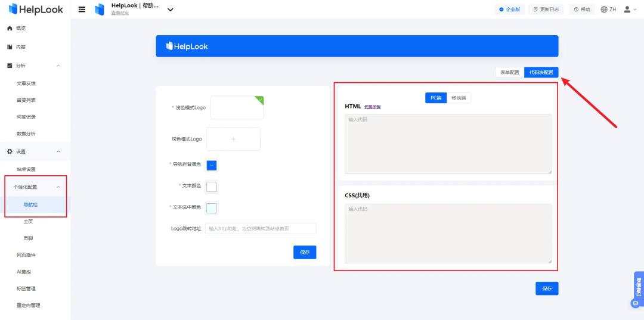Viewport: 644px width, 320px height.
Task: Open the 代码示例 link
Action: (x=372, y=107)
